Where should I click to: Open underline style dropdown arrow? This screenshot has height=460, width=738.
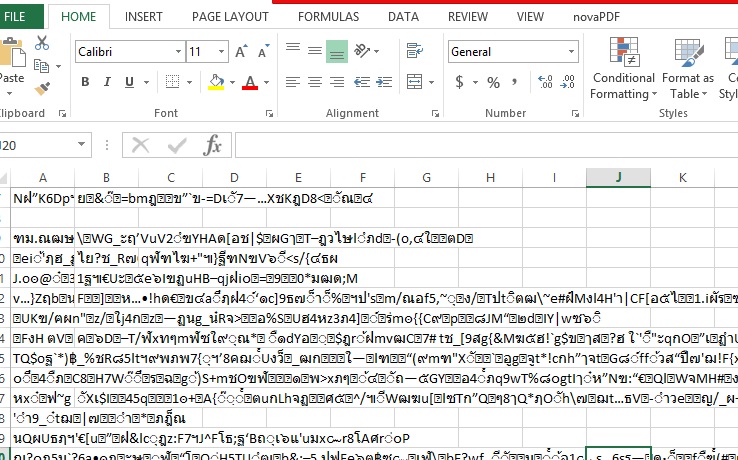tap(146, 82)
